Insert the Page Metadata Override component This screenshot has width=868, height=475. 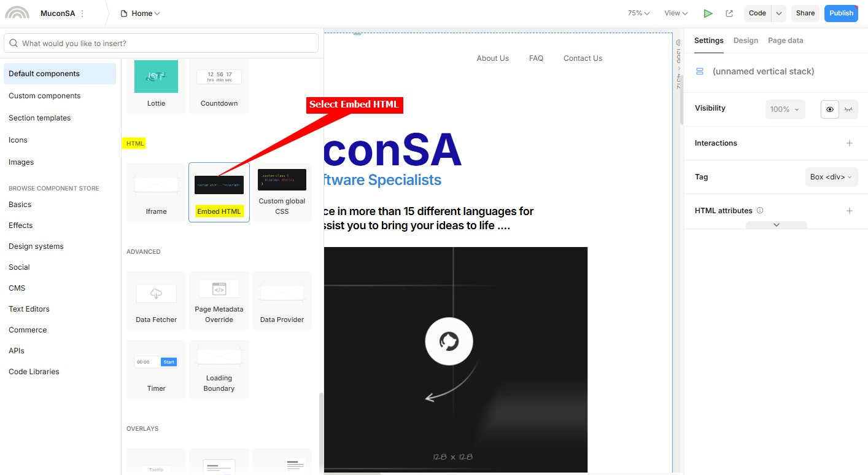pos(219,300)
